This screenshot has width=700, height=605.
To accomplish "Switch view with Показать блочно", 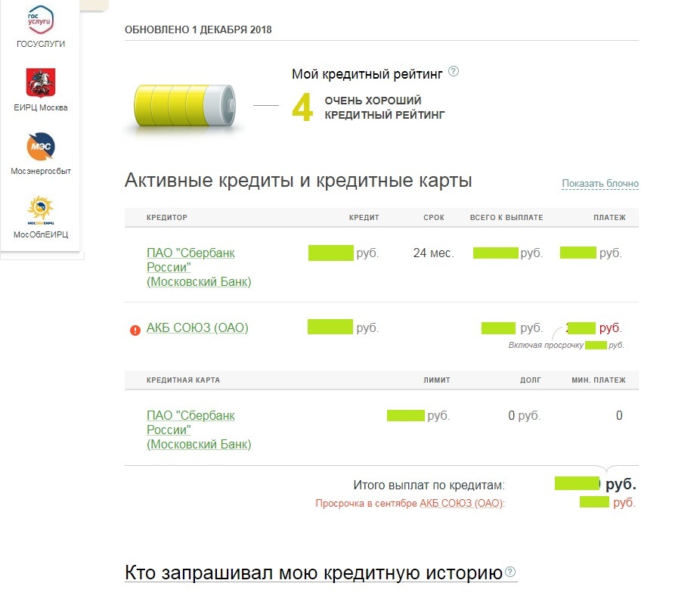I will click(600, 184).
